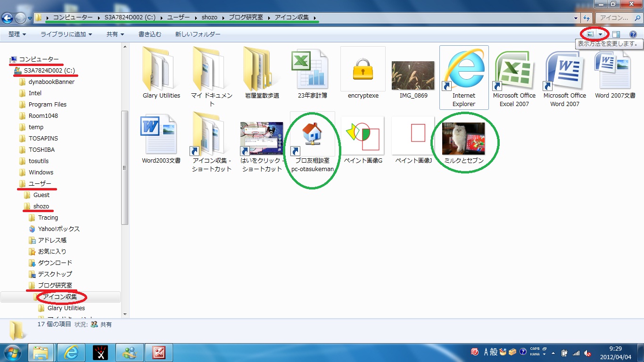Click コンピューター in the address breadcrumb
This screenshot has width=644, height=362.
click(x=73, y=17)
